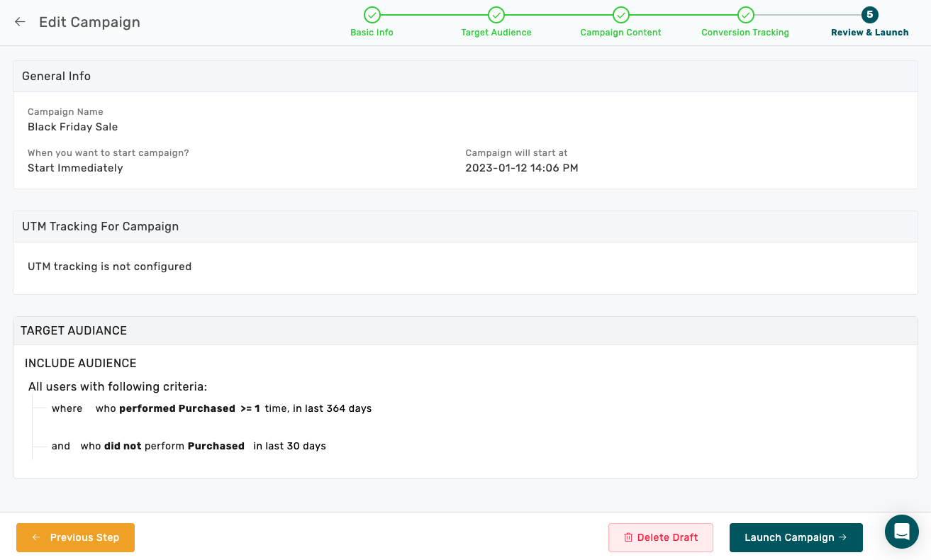This screenshot has width=931, height=560.
Task: Click the UTM Tracking For Campaign header
Action: coord(100,227)
